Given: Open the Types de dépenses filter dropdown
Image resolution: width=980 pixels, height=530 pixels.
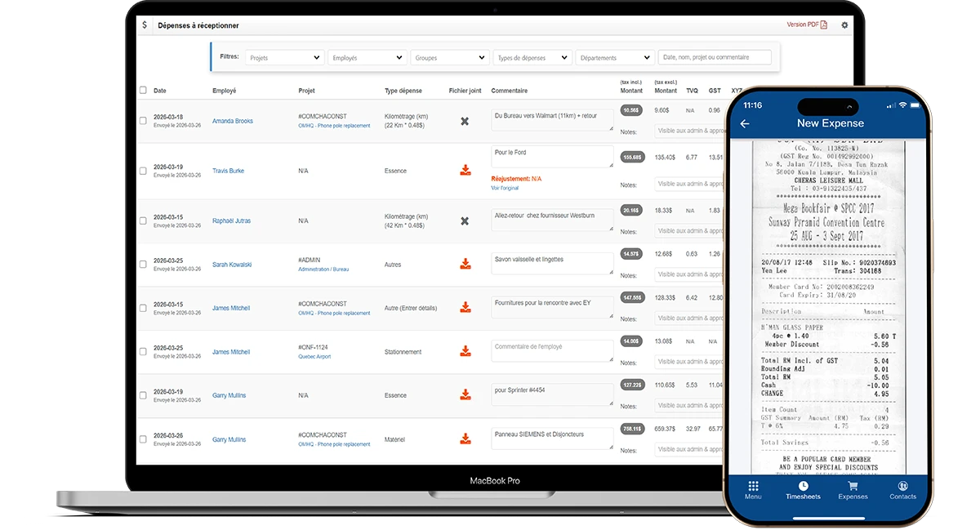Looking at the screenshot, I should point(532,58).
